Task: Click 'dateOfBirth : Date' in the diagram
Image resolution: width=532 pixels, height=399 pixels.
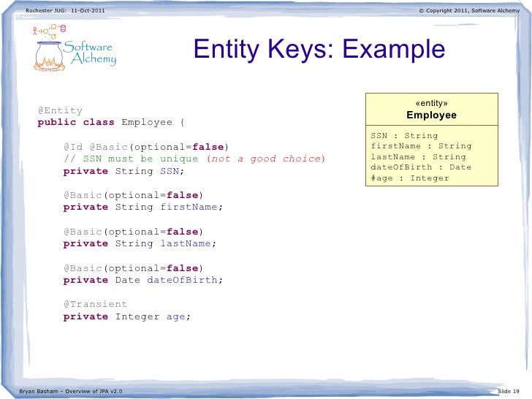Action: coord(421,167)
